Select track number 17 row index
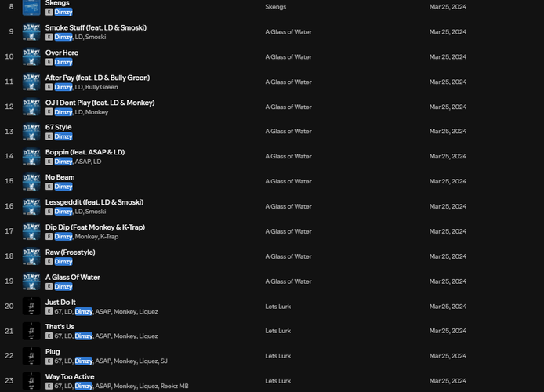This screenshot has width=544, height=392. tap(9, 231)
